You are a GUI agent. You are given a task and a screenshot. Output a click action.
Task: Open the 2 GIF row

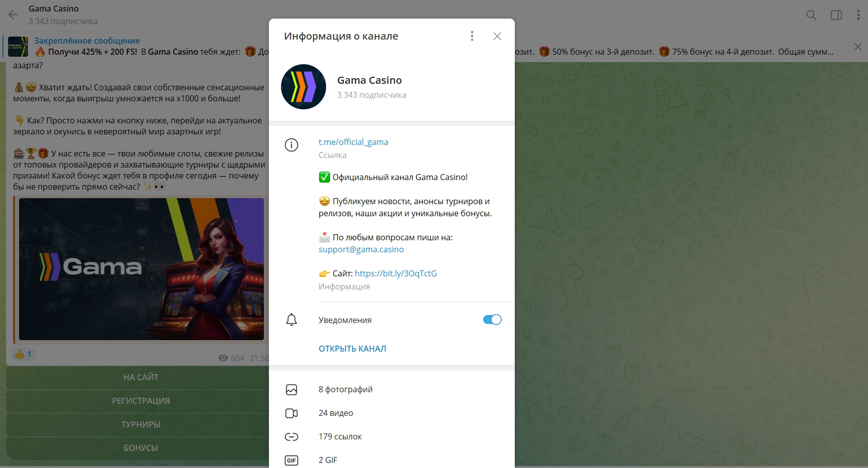pyautogui.click(x=392, y=460)
